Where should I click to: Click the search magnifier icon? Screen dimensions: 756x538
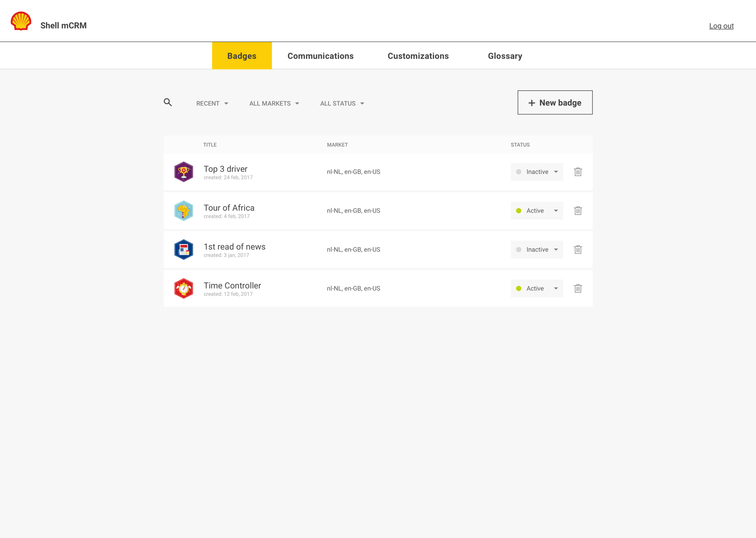coord(168,102)
